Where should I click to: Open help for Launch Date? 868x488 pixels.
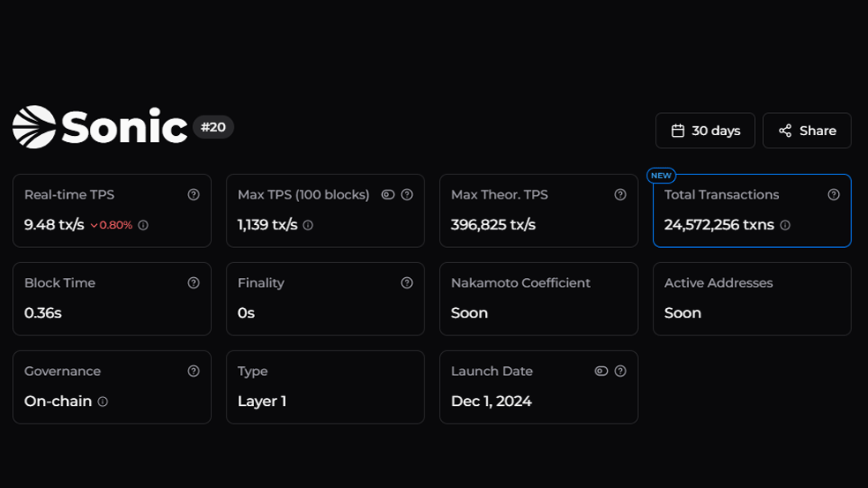click(620, 371)
